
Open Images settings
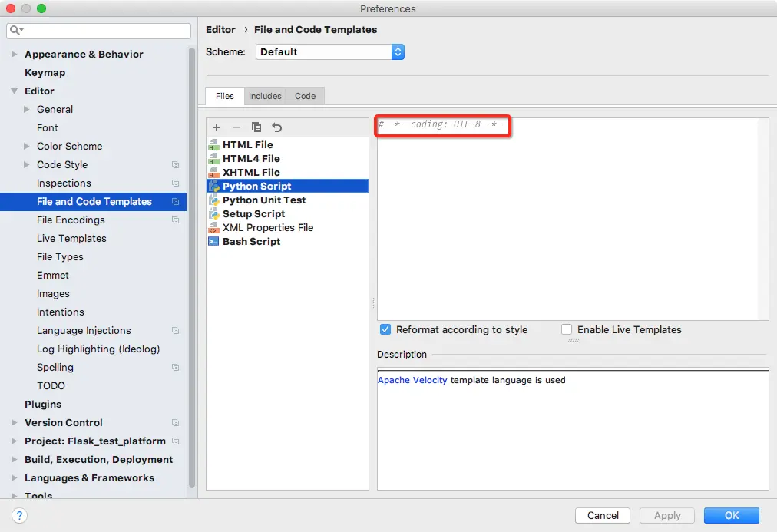pyautogui.click(x=53, y=294)
